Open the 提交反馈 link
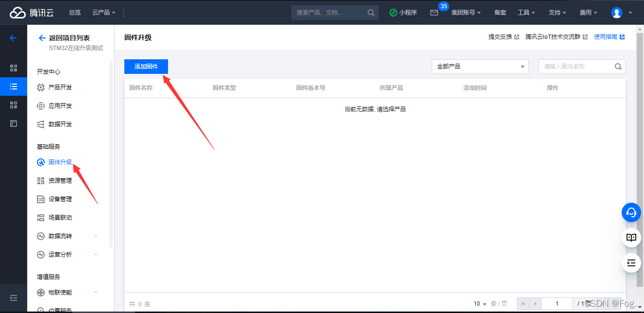This screenshot has height=313, width=644. (504, 37)
